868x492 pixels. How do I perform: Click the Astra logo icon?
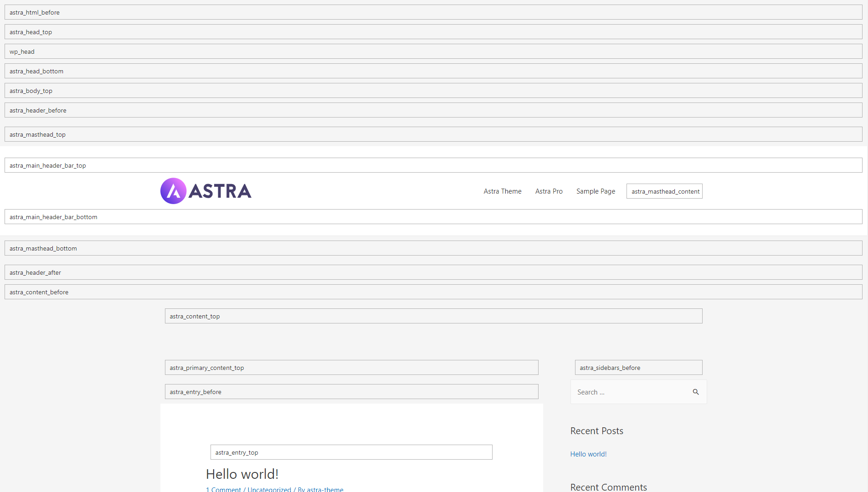click(x=173, y=191)
